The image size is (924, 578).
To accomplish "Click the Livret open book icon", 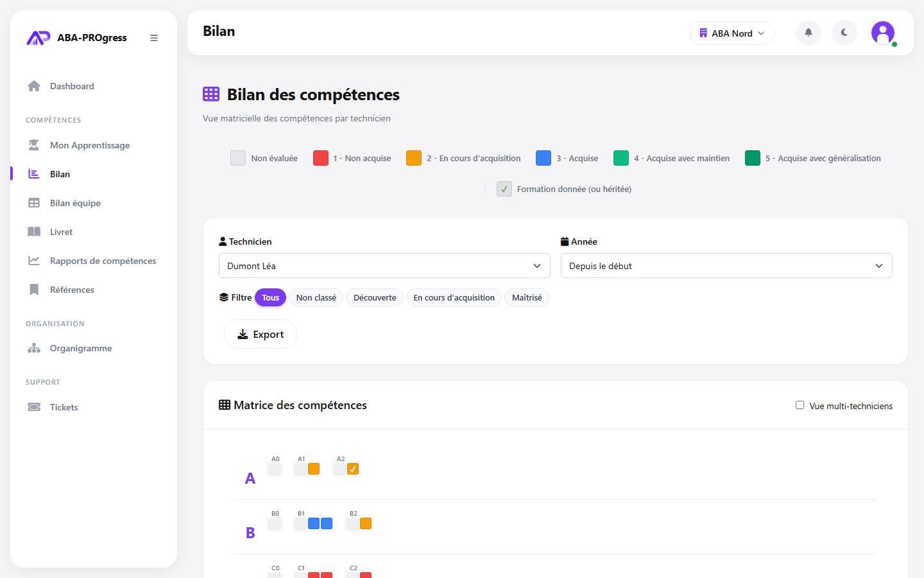I will pyautogui.click(x=34, y=232).
